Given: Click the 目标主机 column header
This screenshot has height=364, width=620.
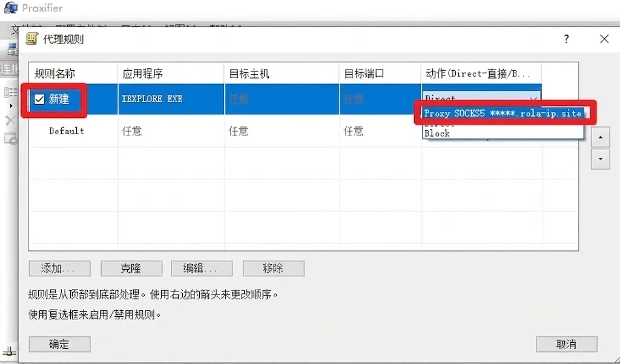Looking at the screenshot, I should (282, 73).
